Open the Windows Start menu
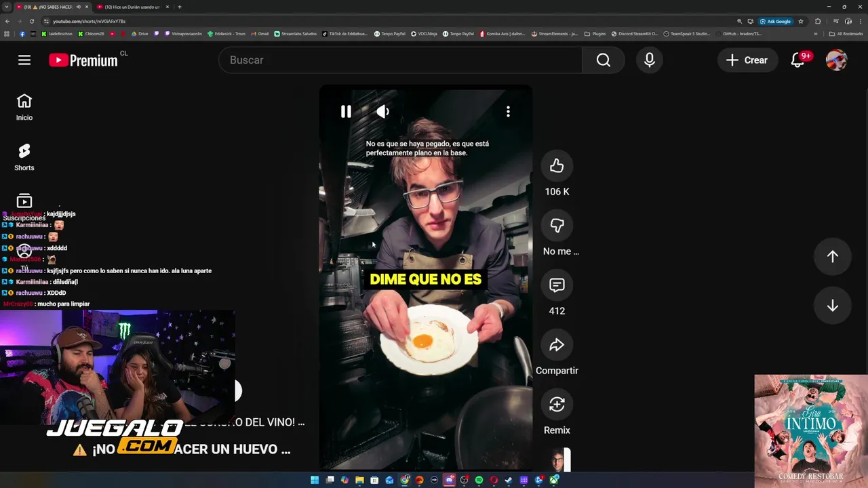 point(315,480)
